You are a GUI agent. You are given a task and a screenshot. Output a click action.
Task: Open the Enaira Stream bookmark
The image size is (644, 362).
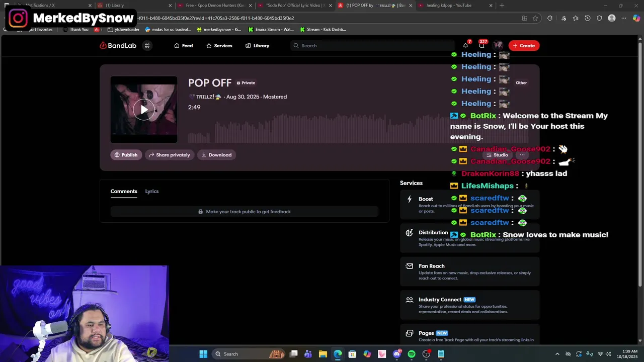271,30
